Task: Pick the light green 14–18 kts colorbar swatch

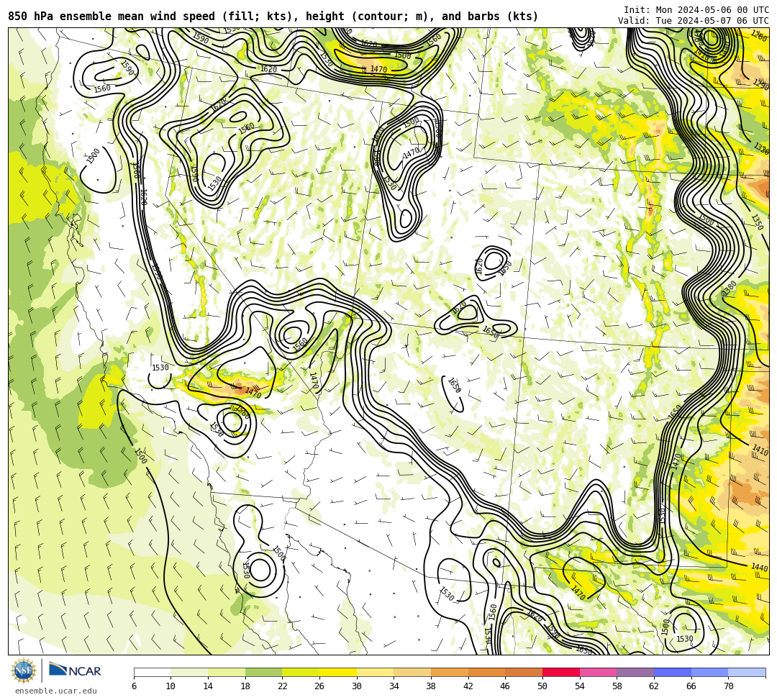Action: pos(227,672)
